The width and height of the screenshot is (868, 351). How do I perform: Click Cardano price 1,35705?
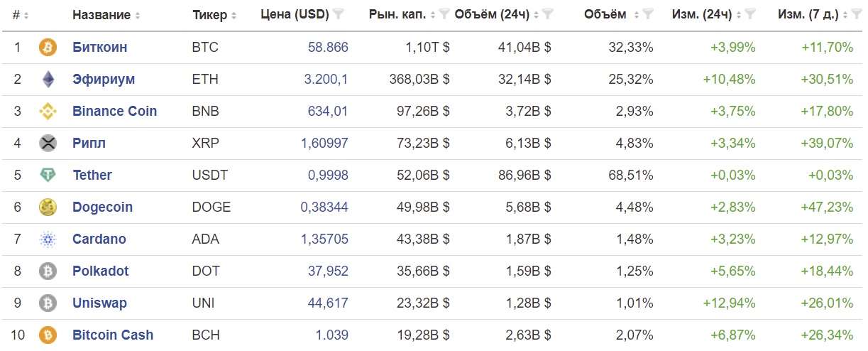click(325, 239)
